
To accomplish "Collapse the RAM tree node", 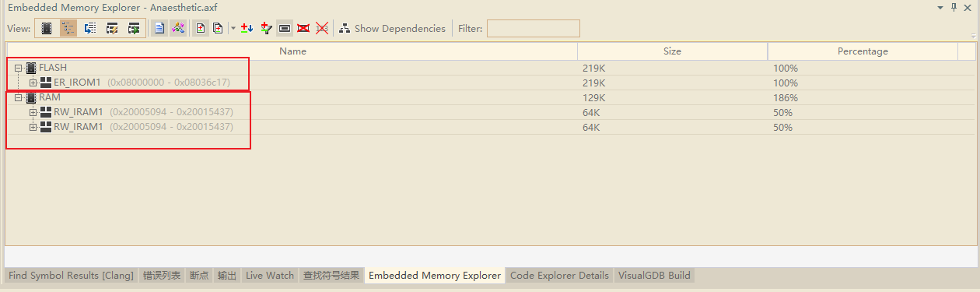I will pyautogui.click(x=19, y=98).
